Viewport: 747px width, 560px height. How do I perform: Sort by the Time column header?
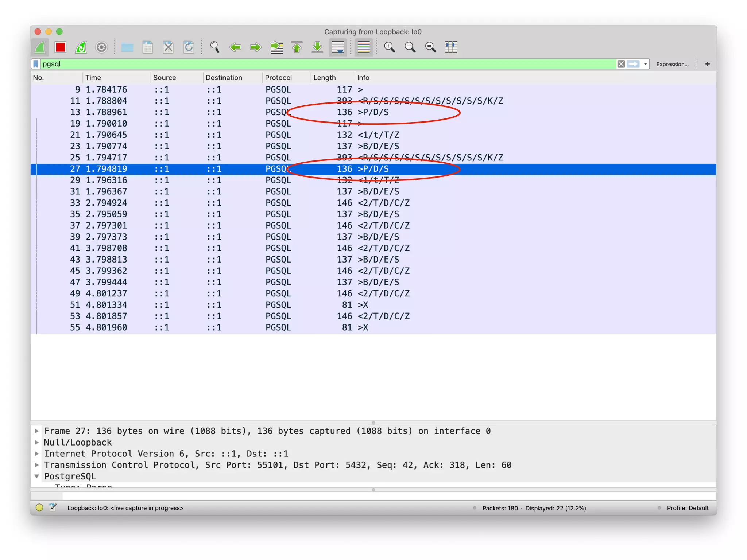tap(116, 78)
